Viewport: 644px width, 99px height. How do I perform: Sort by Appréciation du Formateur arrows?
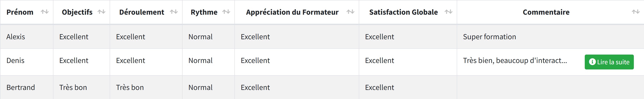pos(351,12)
